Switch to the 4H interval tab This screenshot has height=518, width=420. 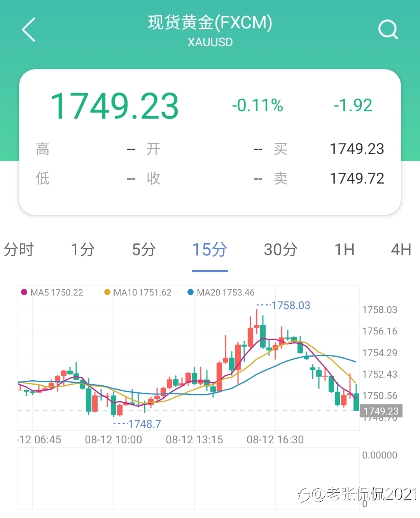coord(401,250)
